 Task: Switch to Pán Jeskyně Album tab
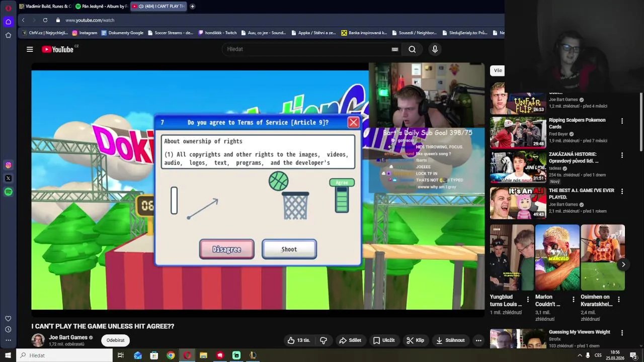101,7
